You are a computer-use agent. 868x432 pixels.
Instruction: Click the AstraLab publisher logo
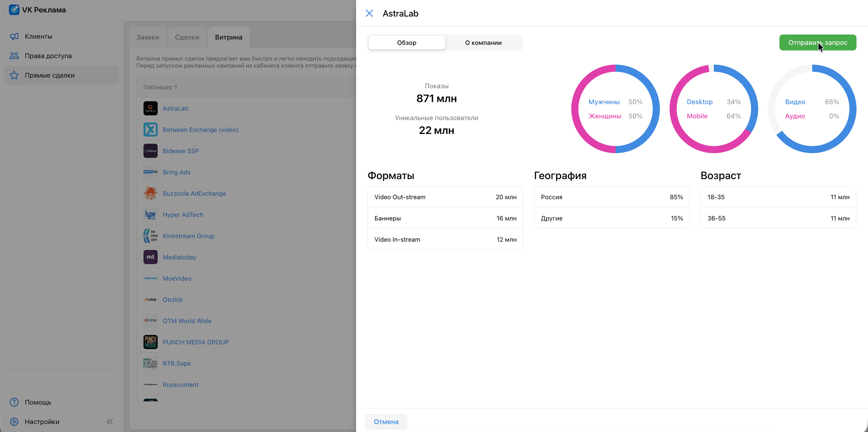pyautogui.click(x=150, y=108)
